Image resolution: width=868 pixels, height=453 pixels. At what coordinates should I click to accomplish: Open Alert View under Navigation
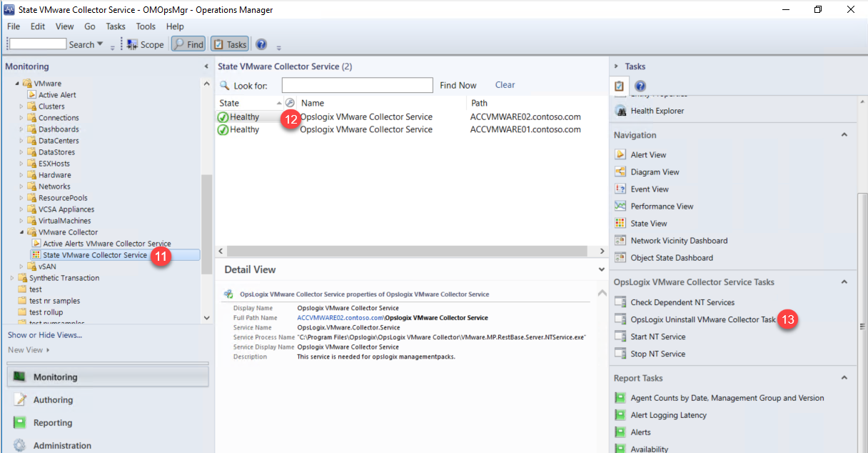[x=648, y=155]
